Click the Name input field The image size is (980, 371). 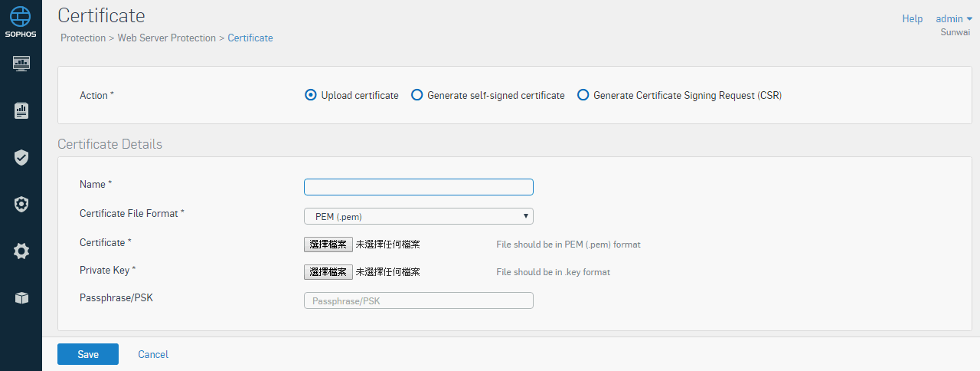[419, 187]
